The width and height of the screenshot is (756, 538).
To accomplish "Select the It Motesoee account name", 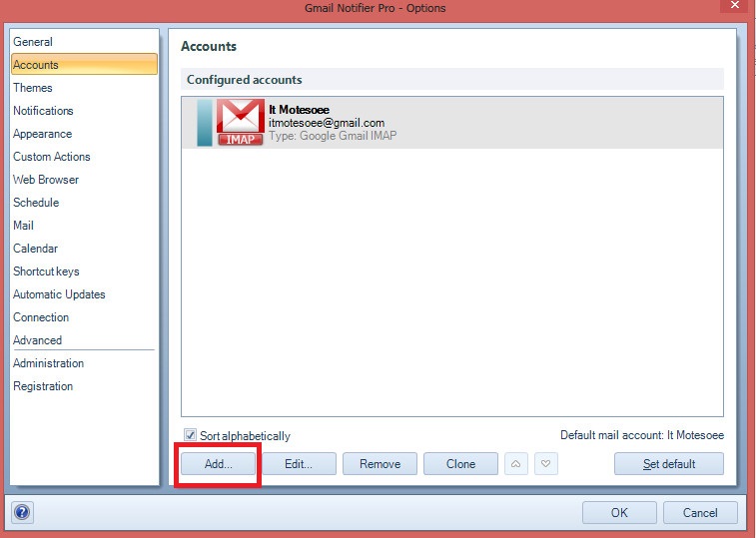I will pos(299,110).
